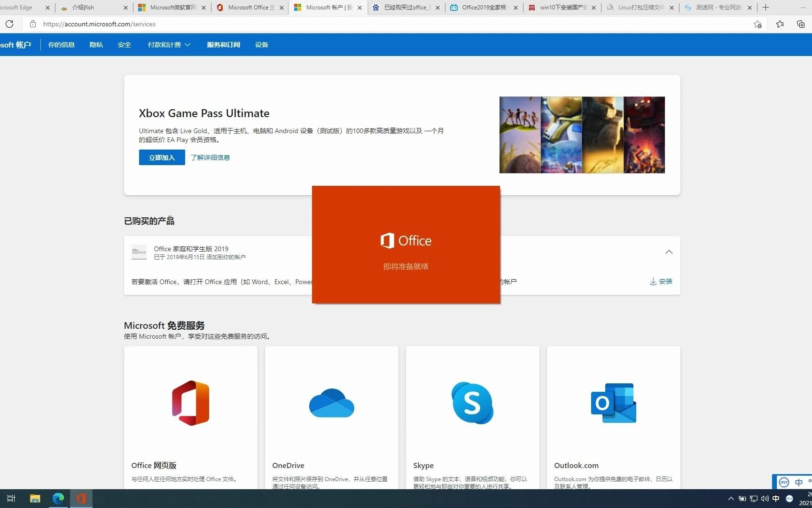The height and width of the screenshot is (508, 812).
Task: Click the Office splash screen logo
Action: tap(406, 240)
